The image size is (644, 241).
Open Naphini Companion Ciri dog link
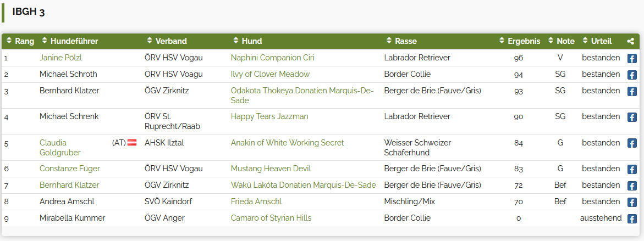(x=273, y=58)
